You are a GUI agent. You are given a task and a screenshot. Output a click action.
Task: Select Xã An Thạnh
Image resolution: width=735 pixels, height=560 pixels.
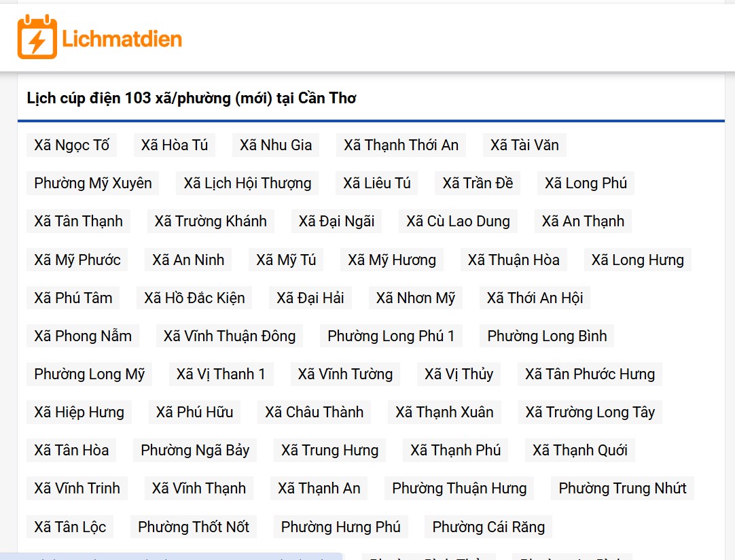pos(583,221)
